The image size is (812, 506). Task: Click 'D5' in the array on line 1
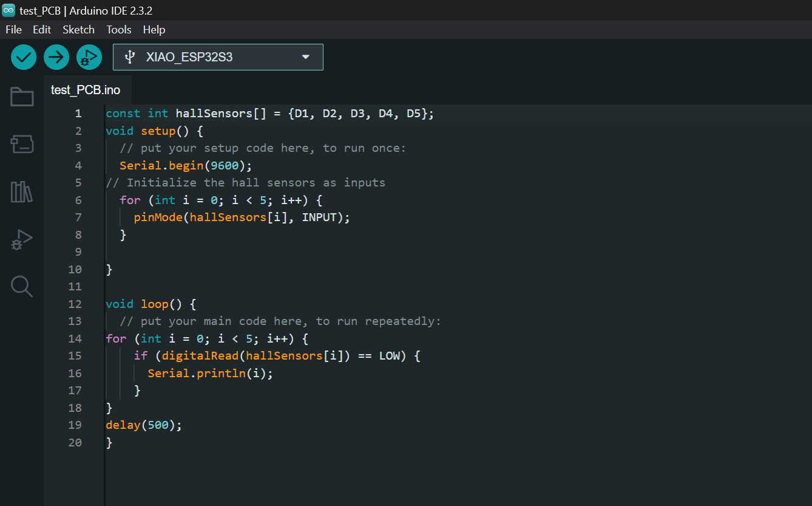413,114
